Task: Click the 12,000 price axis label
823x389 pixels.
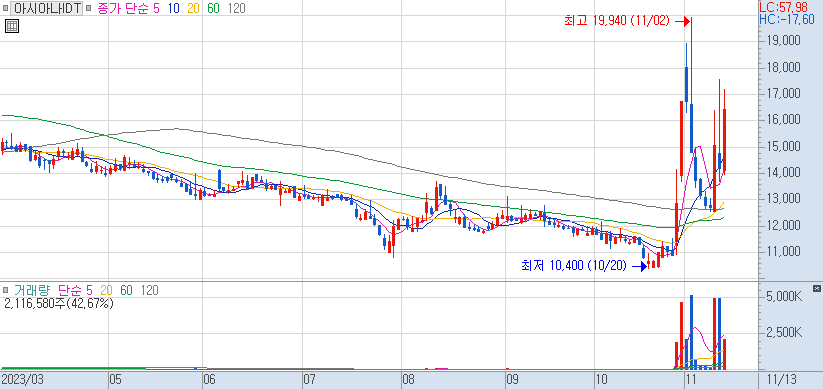Action: pyautogui.click(x=783, y=226)
